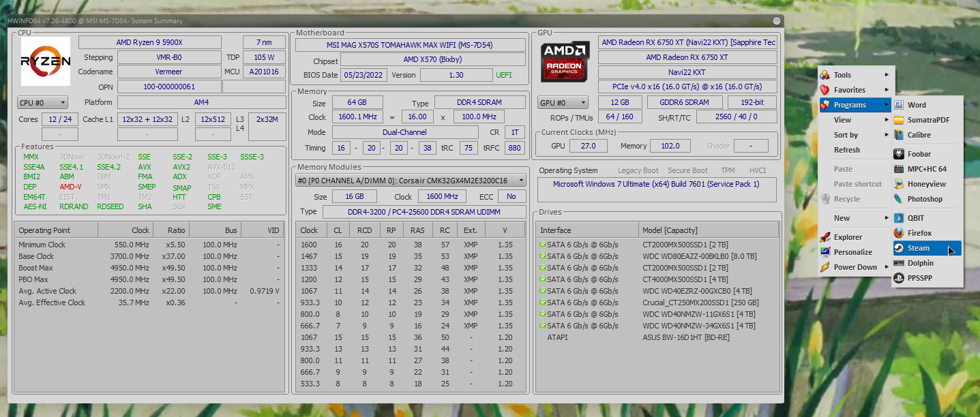Click the BIOS date value 05/23/2022

364,75
